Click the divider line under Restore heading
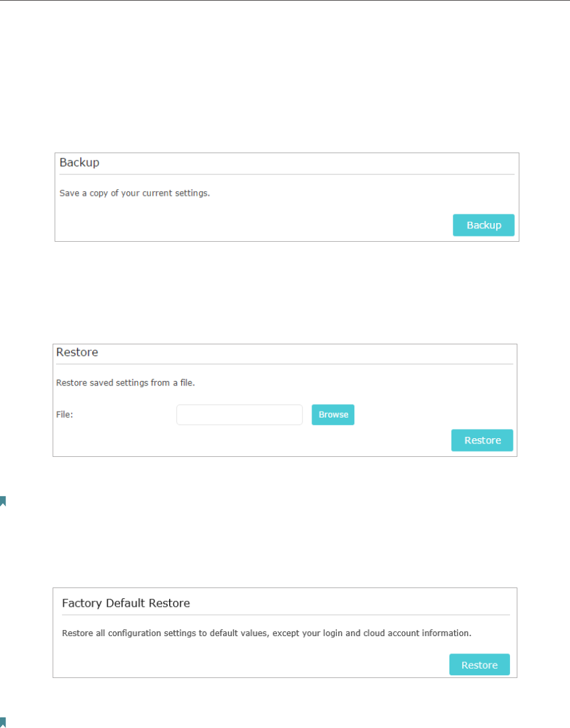 [x=284, y=364]
